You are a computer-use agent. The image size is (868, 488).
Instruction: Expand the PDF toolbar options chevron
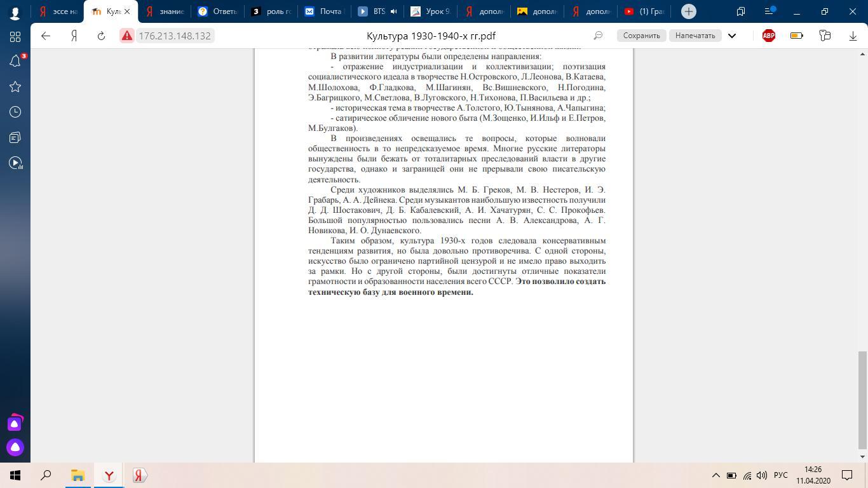pos(732,36)
